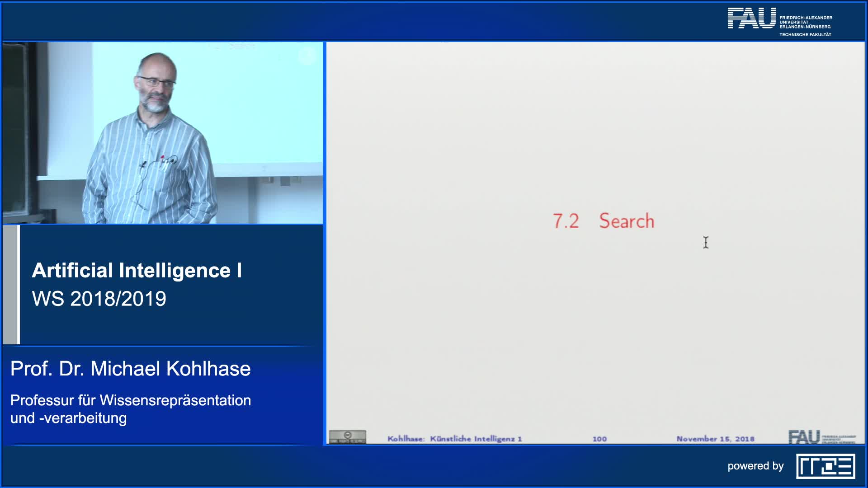The width and height of the screenshot is (868, 488).
Task: Click the gray vertical bar beside course title
Action: tap(11, 285)
